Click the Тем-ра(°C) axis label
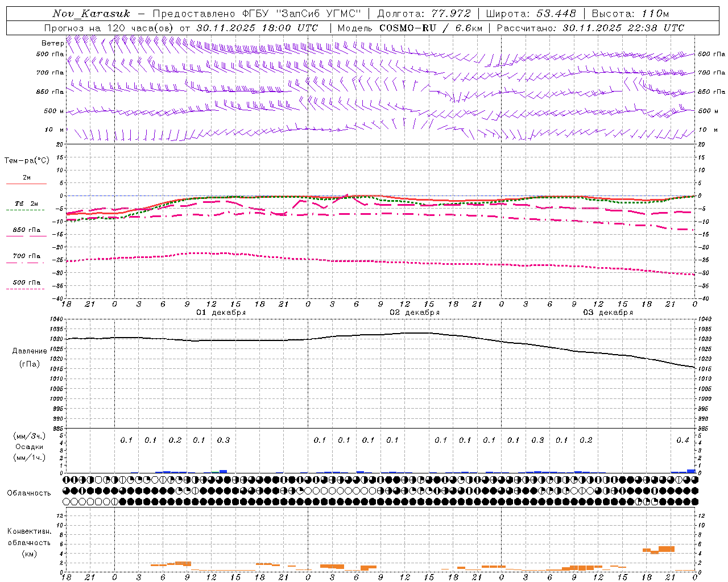This screenshot has height=582, width=728. point(27,160)
